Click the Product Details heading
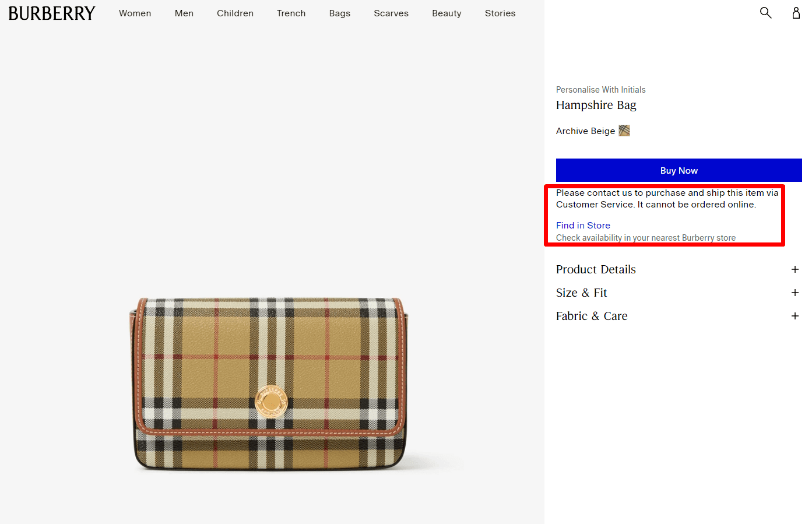Viewport: 812px width, 524px height. point(596,269)
